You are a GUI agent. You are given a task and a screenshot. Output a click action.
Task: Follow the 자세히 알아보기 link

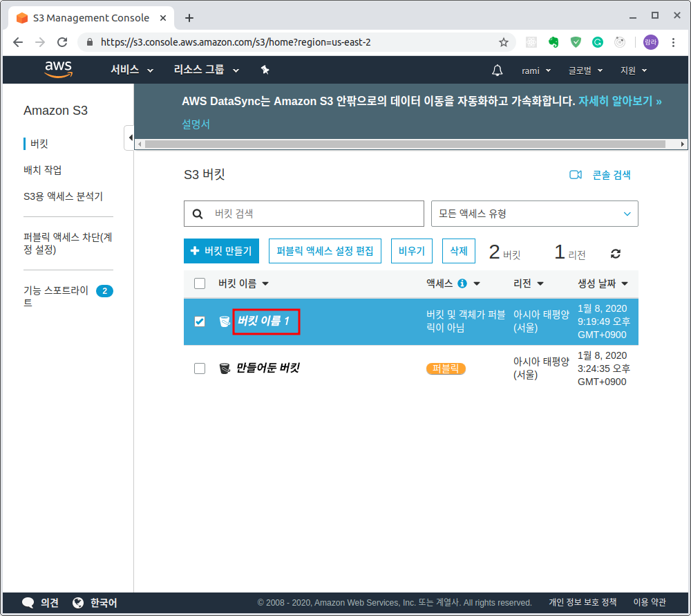click(620, 101)
